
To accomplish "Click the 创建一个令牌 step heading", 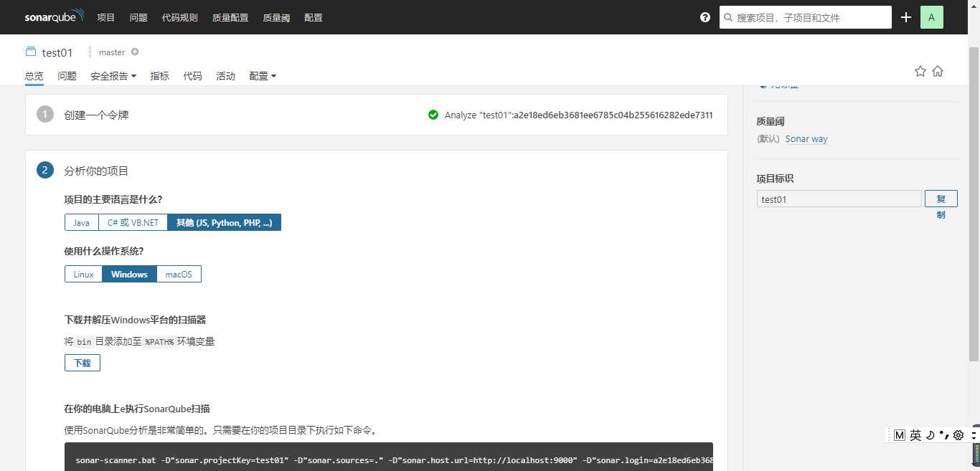I will [96, 115].
